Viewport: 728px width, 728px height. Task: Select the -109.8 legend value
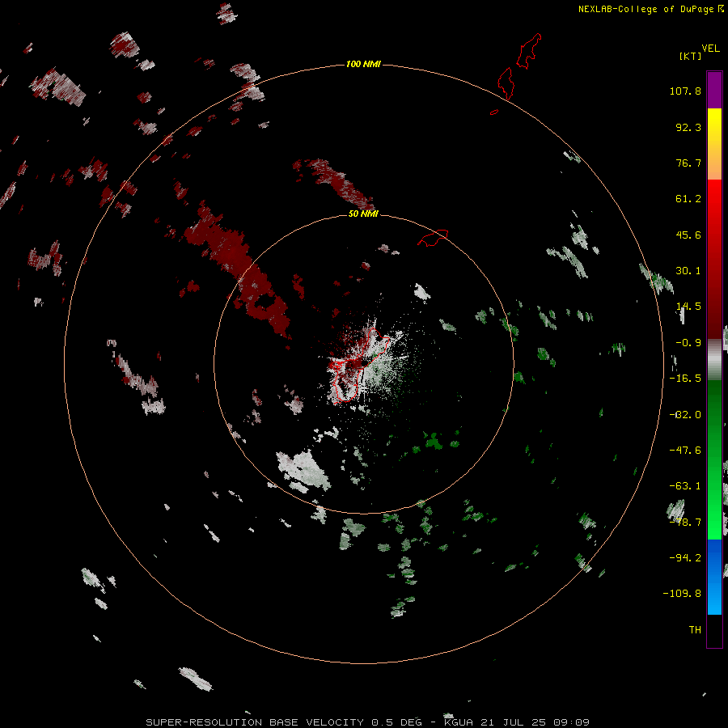point(683,594)
